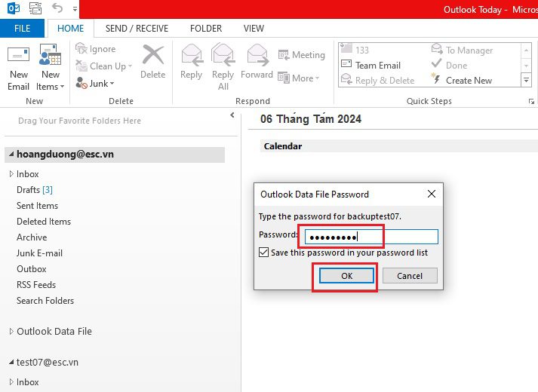The height and width of the screenshot is (392, 538).
Task: Switch to the FOLDER tab
Action: (x=206, y=28)
